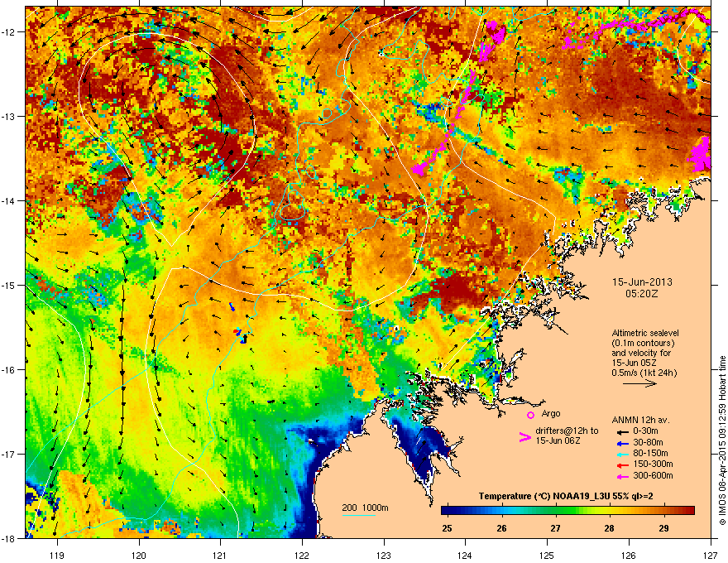Click the '26' tick label under colorbar
728x563 pixels.
(501, 528)
